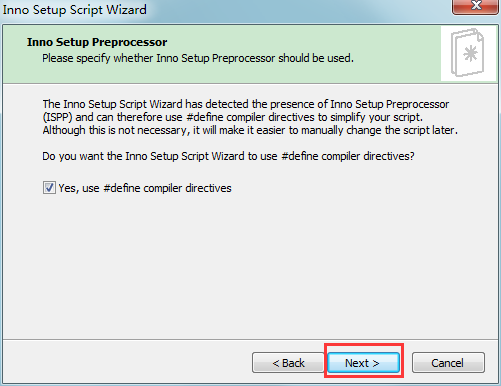Click the wizard document icon in the header

click(468, 53)
